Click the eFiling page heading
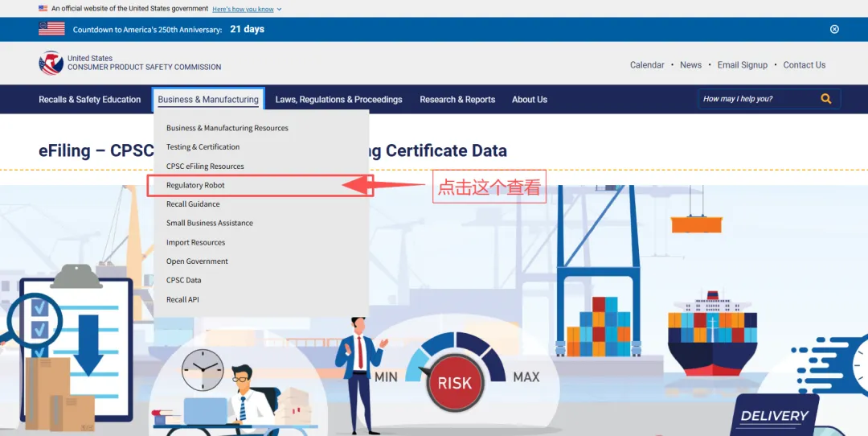This screenshot has width=868, height=436. 272,150
